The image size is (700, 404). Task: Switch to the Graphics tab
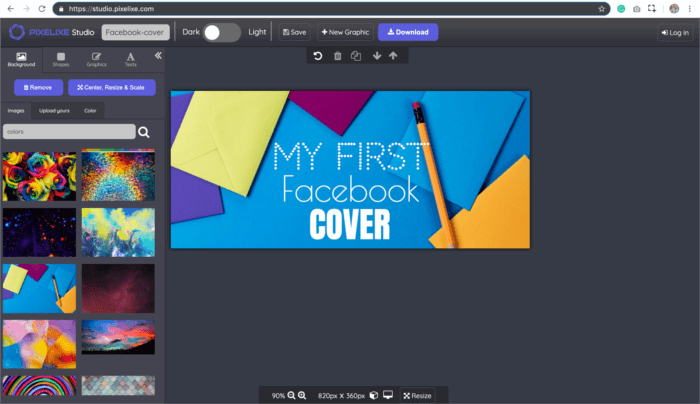96,59
